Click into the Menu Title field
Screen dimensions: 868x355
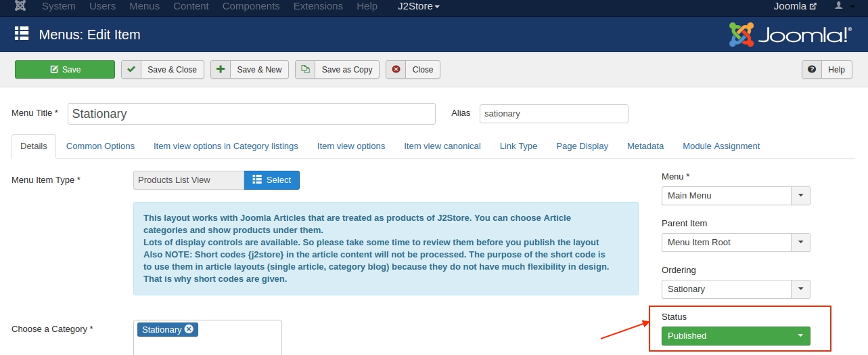tap(252, 114)
